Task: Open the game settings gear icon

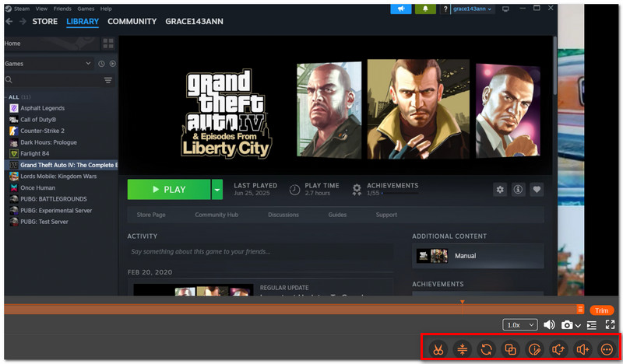Action: point(500,189)
